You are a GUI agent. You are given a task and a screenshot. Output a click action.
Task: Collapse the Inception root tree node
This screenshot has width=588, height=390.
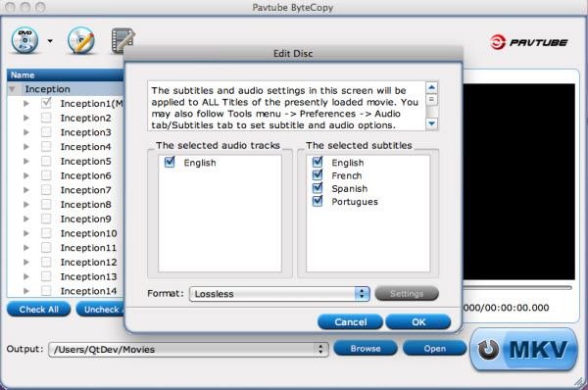pyautogui.click(x=12, y=89)
